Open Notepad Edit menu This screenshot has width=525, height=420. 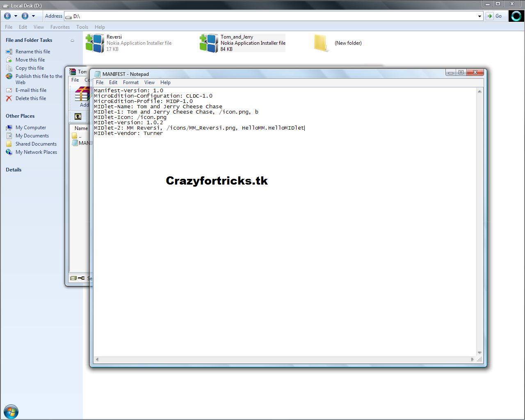pyautogui.click(x=113, y=82)
